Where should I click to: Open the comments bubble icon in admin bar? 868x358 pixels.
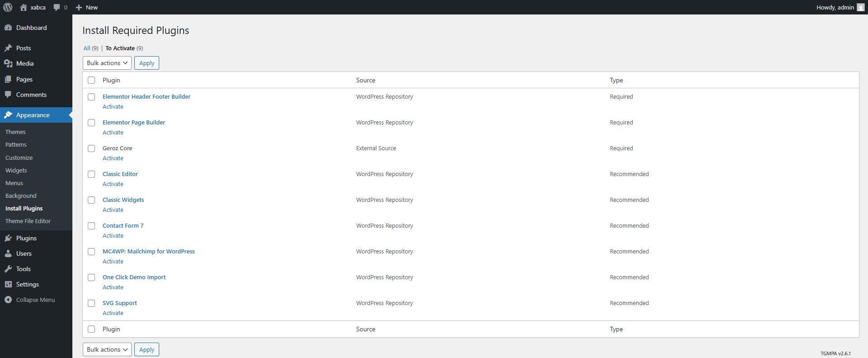coord(57,7)
